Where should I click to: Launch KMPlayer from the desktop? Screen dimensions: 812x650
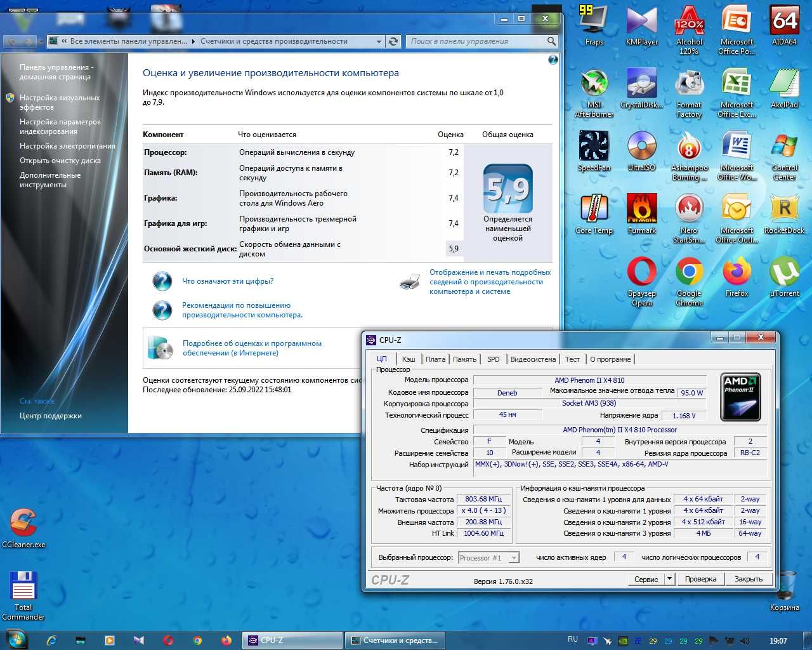(641, 25)
